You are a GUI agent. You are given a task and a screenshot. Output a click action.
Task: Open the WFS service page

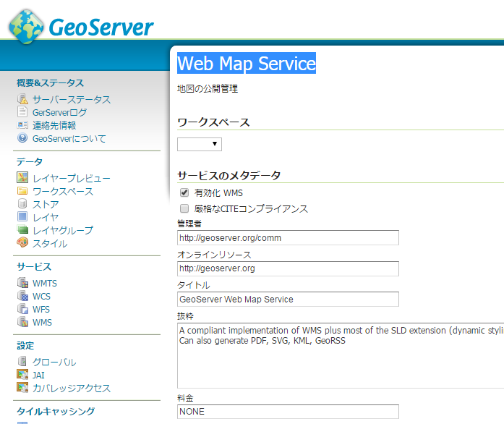tap(41, 309)
